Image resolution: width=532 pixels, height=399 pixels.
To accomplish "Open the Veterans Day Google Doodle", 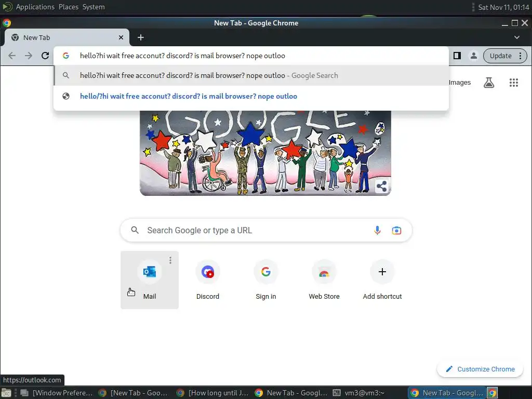I will point(265,153).
